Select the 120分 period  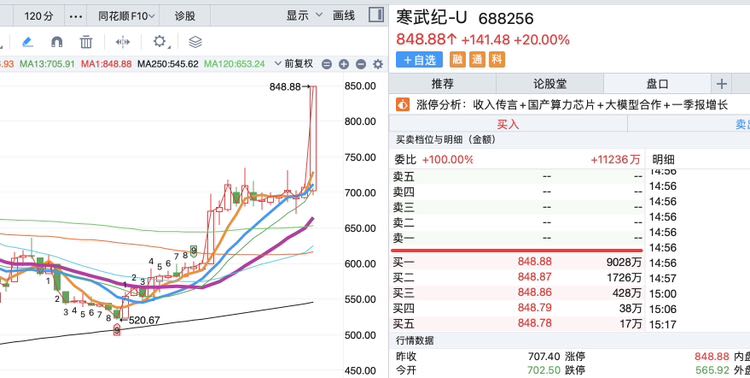(38, 16)
